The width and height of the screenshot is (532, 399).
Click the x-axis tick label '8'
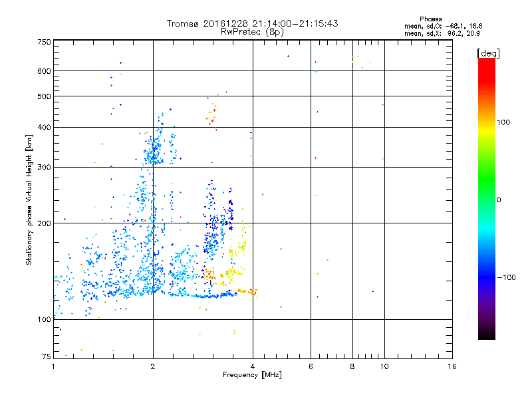pyautogui.click(x=352, y=366)
